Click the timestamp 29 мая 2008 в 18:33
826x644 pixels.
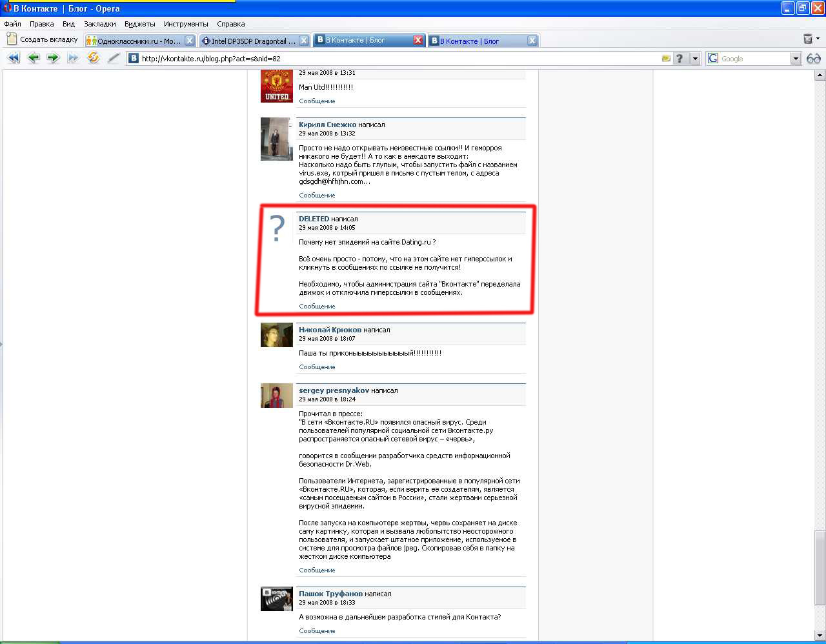327,603
